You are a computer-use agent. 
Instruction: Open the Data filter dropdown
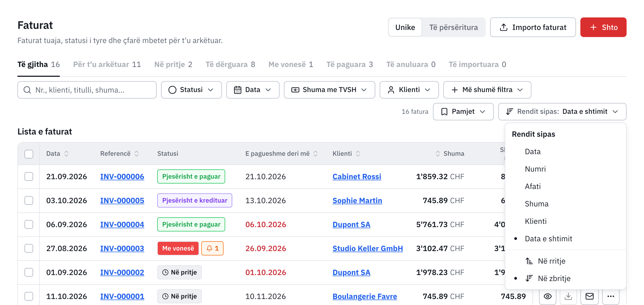253,90
